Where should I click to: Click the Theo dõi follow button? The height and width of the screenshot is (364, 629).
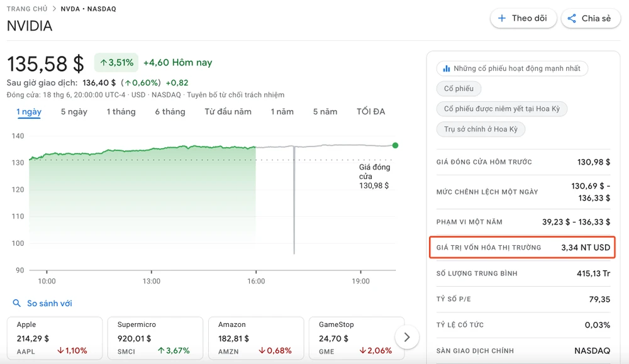523,18
